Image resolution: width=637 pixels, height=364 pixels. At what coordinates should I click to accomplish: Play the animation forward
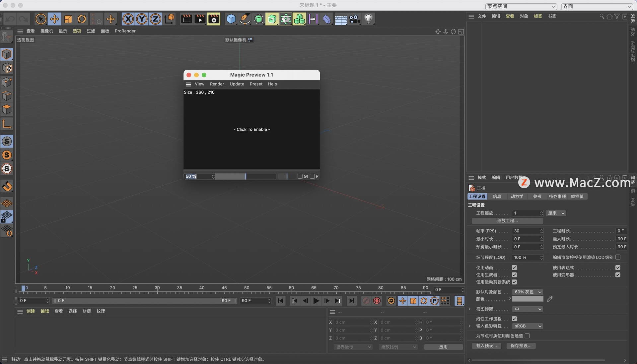[x=316, y=301]
